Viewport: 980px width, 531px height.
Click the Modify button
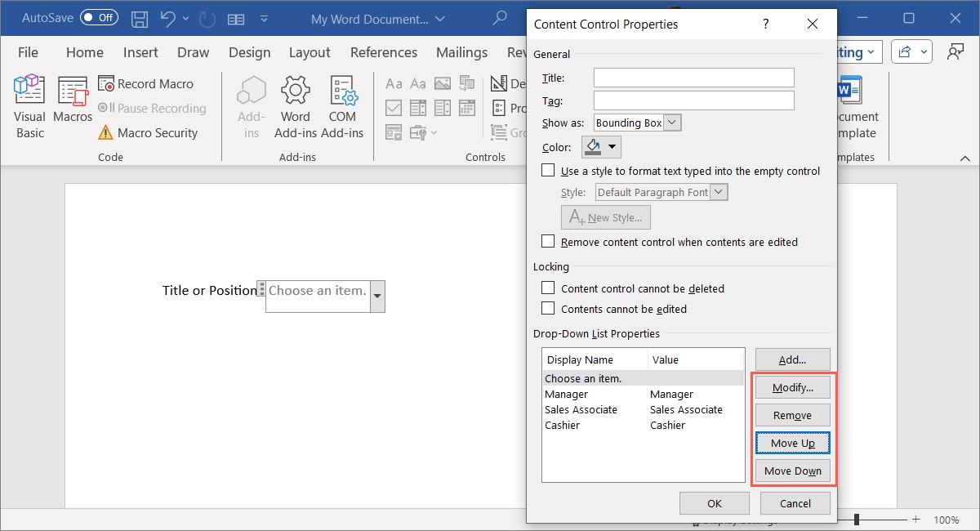pos(792,386)
